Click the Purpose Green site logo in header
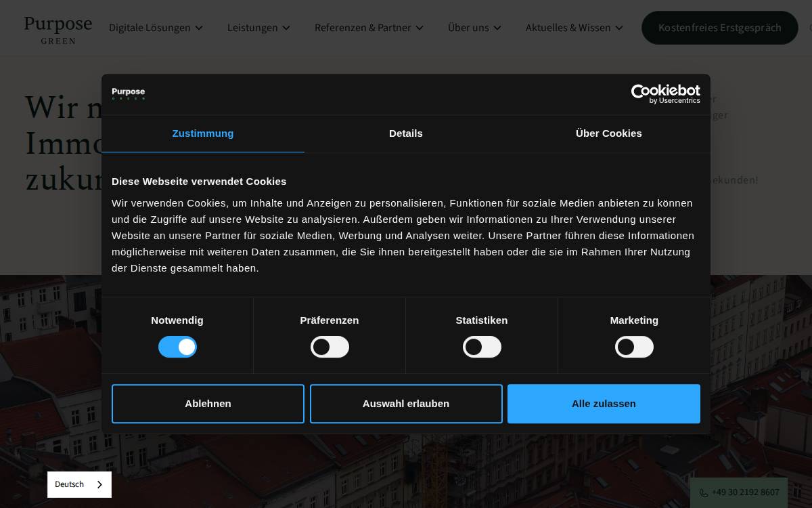Viewport: 812px width, 508px height. 58,30
